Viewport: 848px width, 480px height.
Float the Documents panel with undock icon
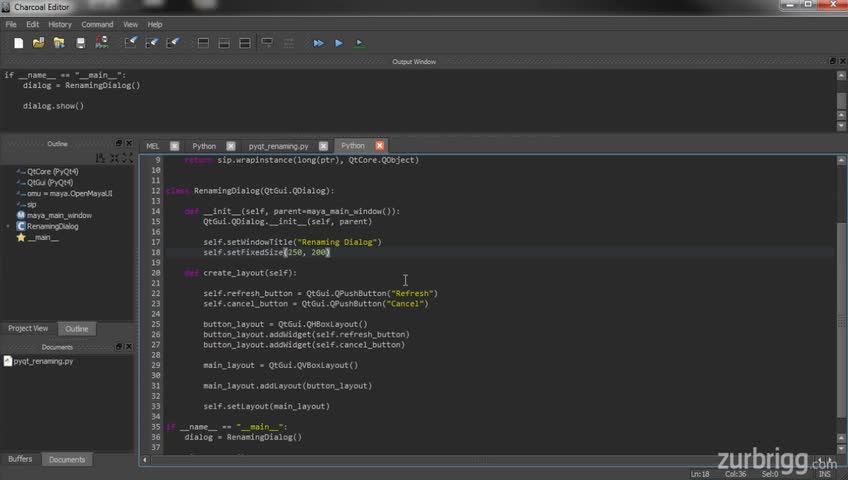point(118,347)
